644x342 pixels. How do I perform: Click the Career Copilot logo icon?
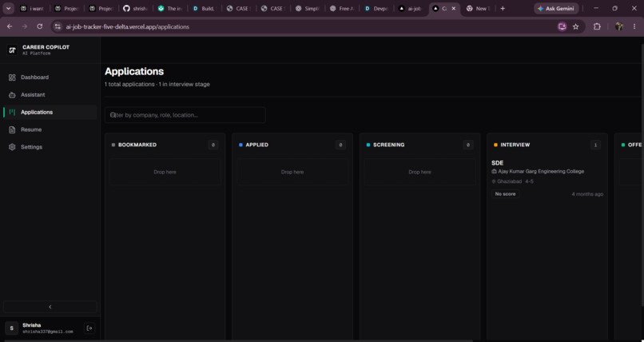point(12,50)
